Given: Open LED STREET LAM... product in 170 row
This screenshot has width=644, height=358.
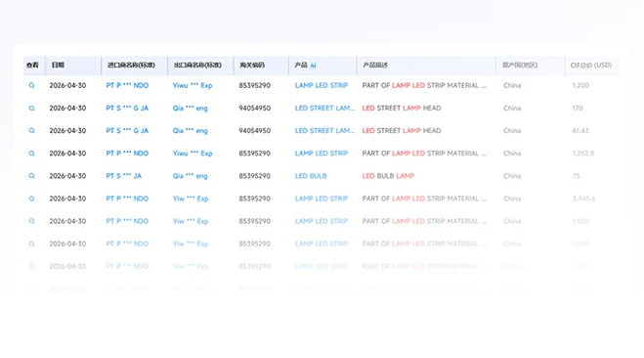Looking at the screenshot, I should pyautogui.click(x=324, y=109).
